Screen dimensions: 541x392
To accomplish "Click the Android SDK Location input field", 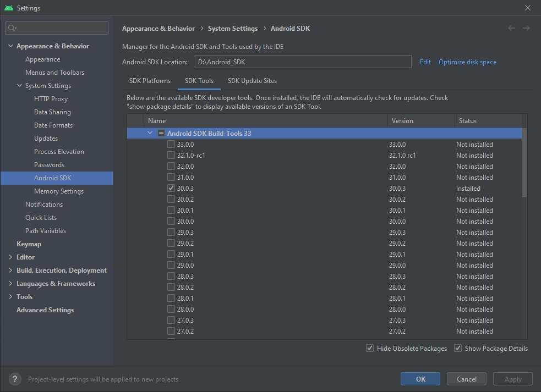I will [303, 62].
